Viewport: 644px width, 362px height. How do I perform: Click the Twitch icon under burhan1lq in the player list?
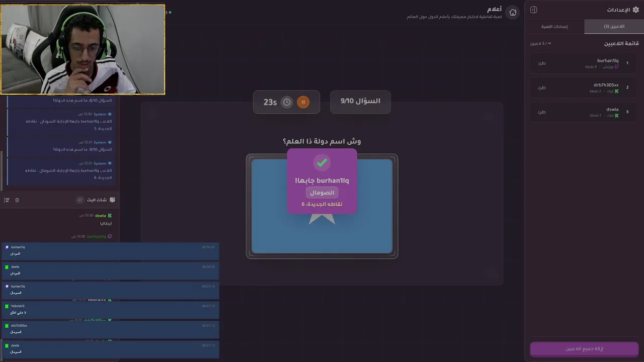(x=617, y=67)
